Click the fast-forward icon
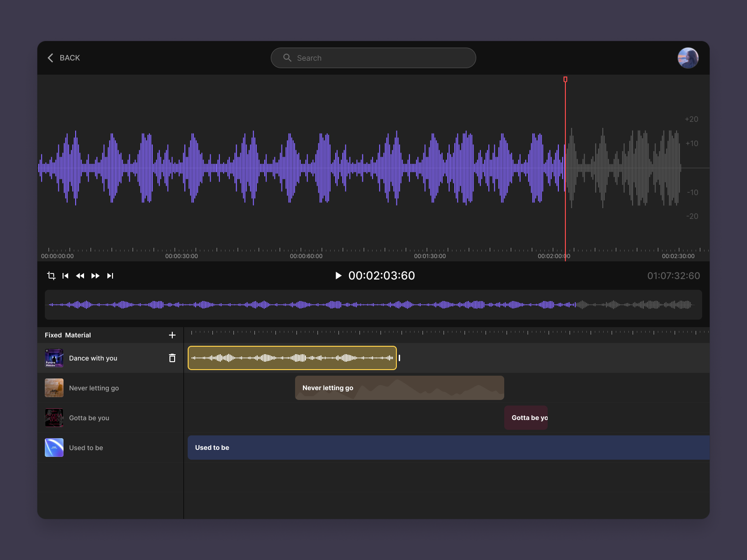This screenshot has width=747, height=560. (95, 276)
